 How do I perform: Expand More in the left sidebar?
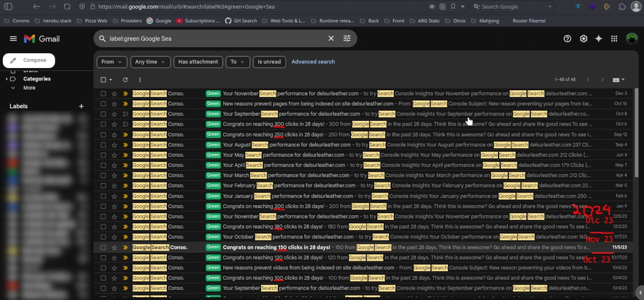point(29,87)
